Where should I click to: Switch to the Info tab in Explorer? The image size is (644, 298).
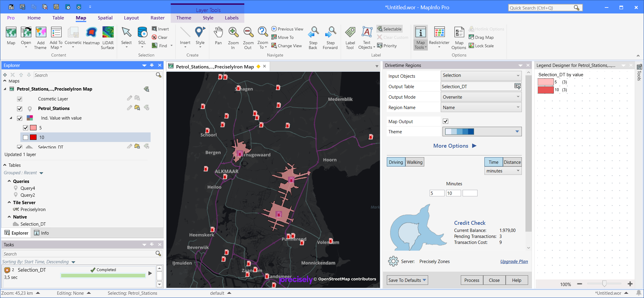click(x=41, y=233)
